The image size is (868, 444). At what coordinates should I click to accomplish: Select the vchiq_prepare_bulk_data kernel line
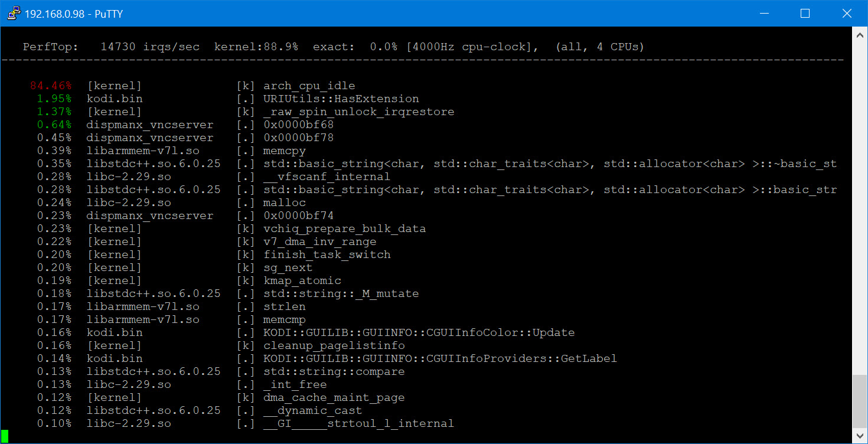[344, 228]
